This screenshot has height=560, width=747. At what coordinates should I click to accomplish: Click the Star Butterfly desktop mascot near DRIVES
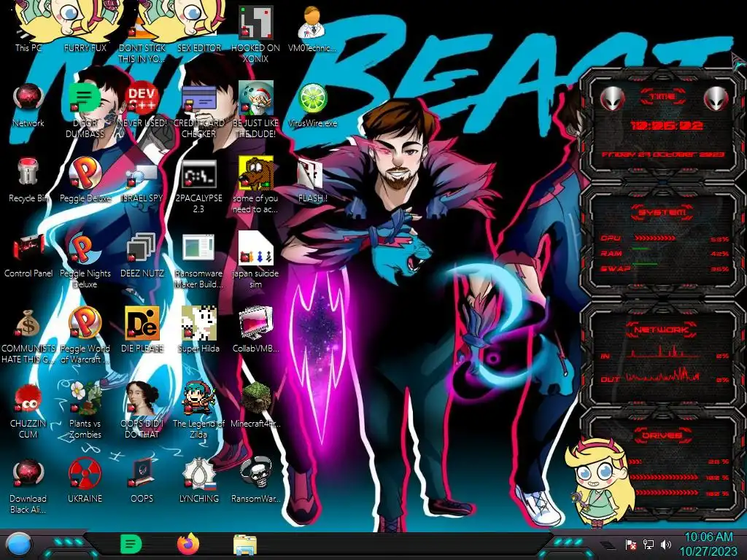pos(600,482)
